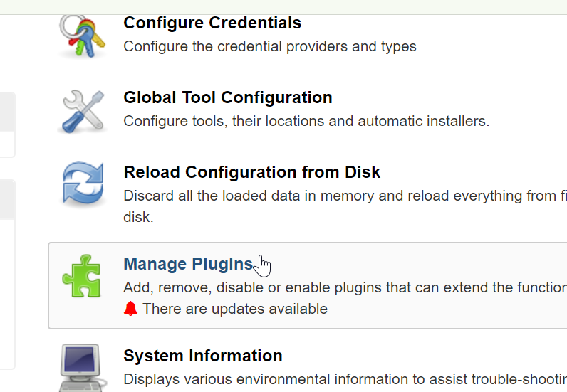Click the upper gray sidebar panel header

coord(7,112)
